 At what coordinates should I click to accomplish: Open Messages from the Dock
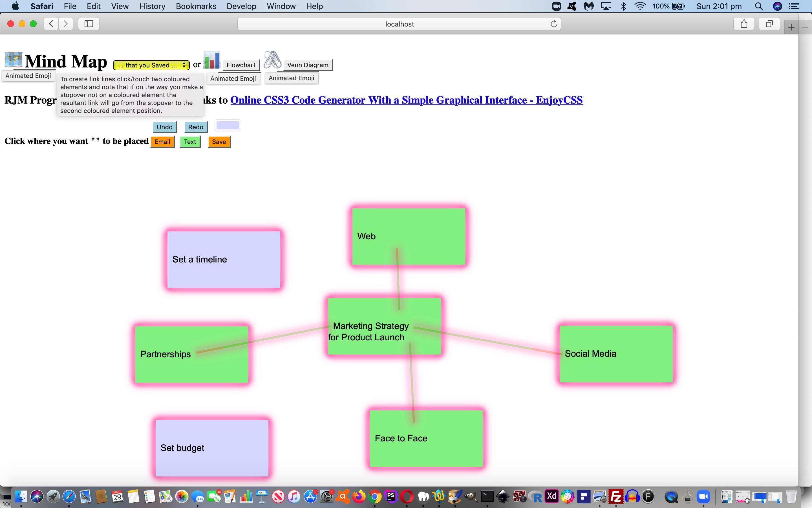click(198, 496)
